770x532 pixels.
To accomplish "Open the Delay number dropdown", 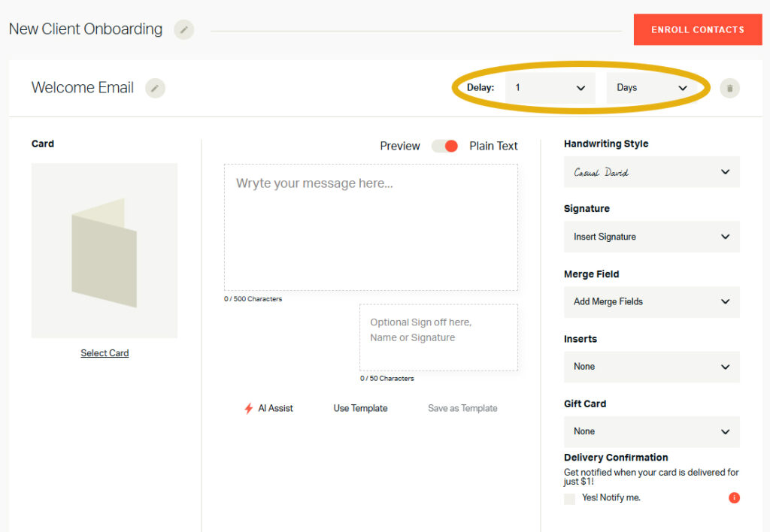I will [550, 88].
